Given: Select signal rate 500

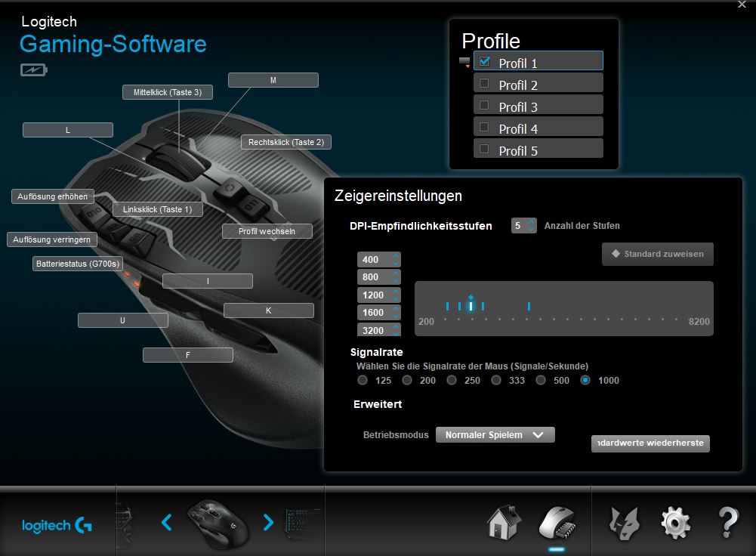Looking at the screenshot, I should tap(541, 380).
